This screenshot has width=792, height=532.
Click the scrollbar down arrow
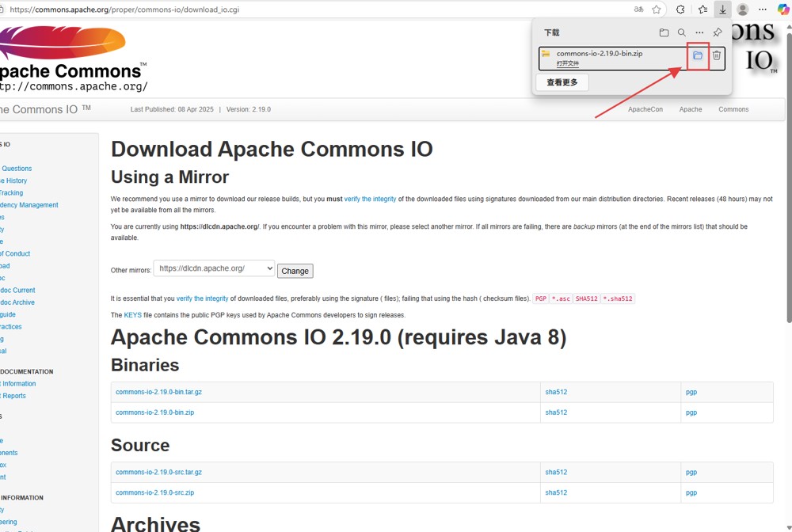(789, 528)
